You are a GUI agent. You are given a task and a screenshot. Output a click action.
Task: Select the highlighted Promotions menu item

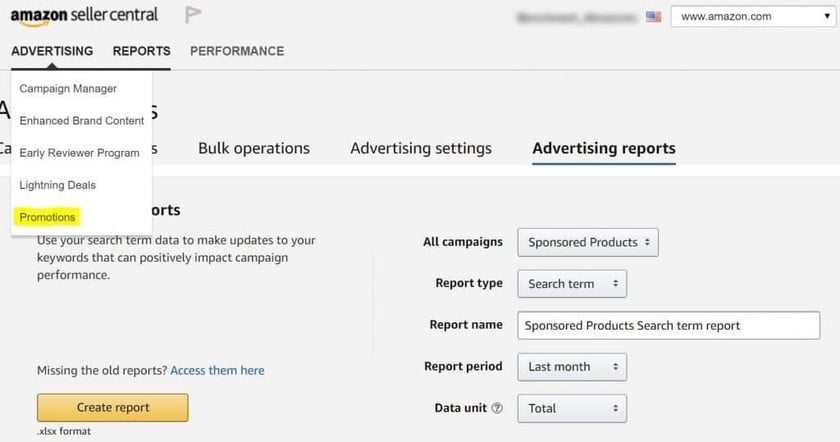coord(47,217)
